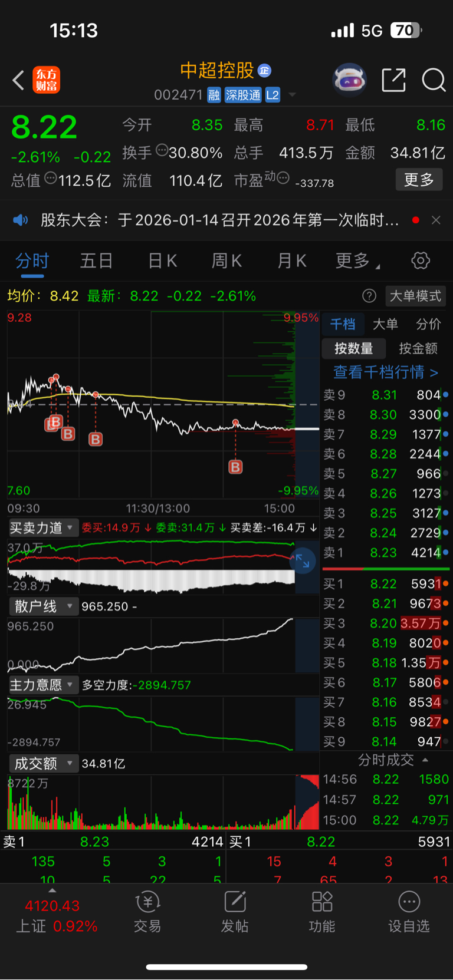Screen dimensions: 453x980
Task: Tap the L2 level badge
Action: [x=273, y=95]
